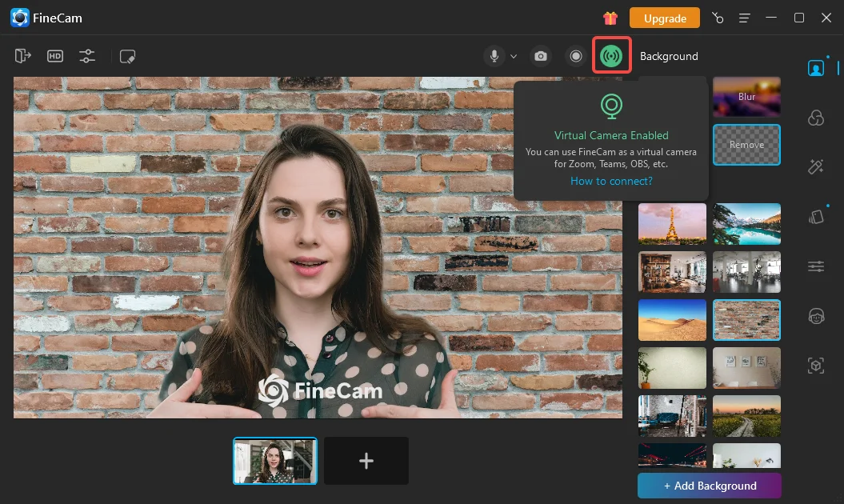
Task: Open the 3D cube sidebar tab
Action: pos(815,366)
